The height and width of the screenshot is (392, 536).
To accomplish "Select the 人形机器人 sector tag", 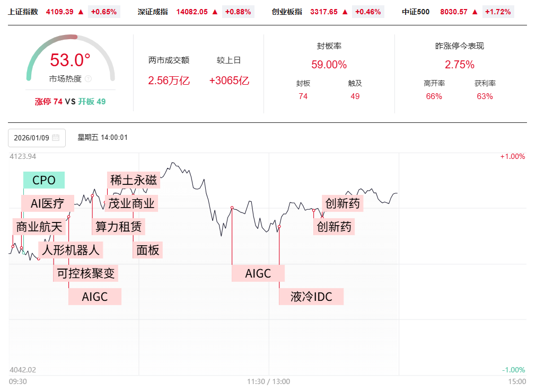I will pyautogui.click(x=71, y=250).
